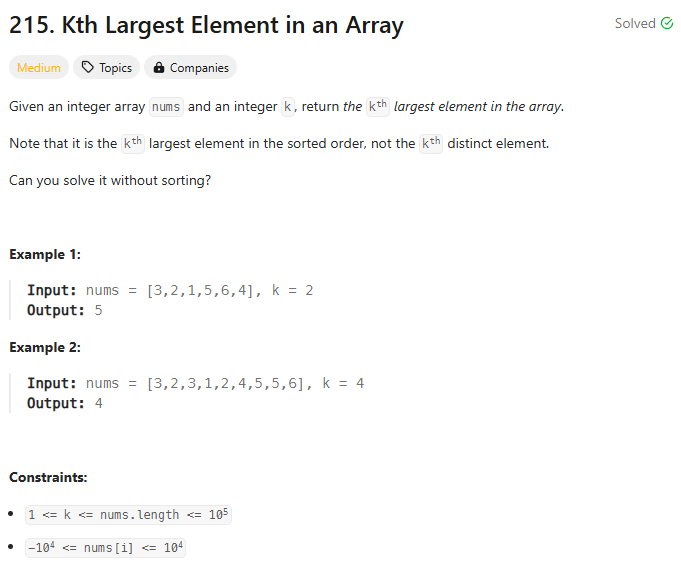Click Example 1 output value 5
The width and height of the screenshot is (681, 588).
(99, 311)
